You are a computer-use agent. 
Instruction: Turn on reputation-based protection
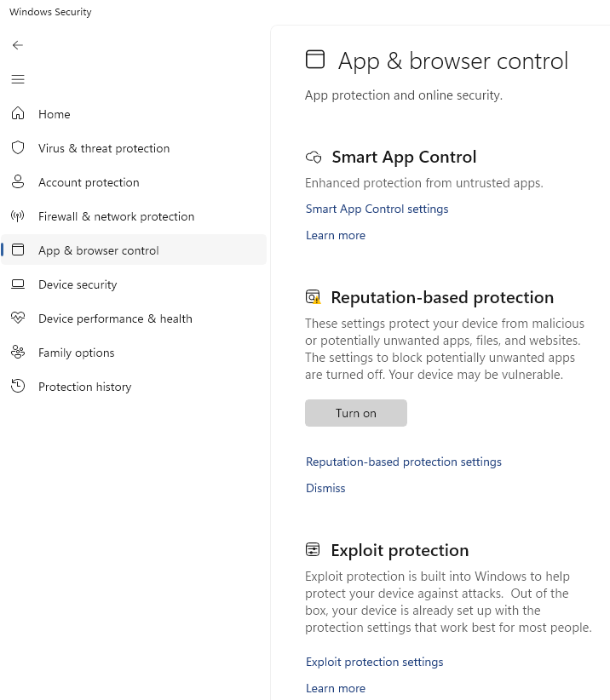pos(356,413)
